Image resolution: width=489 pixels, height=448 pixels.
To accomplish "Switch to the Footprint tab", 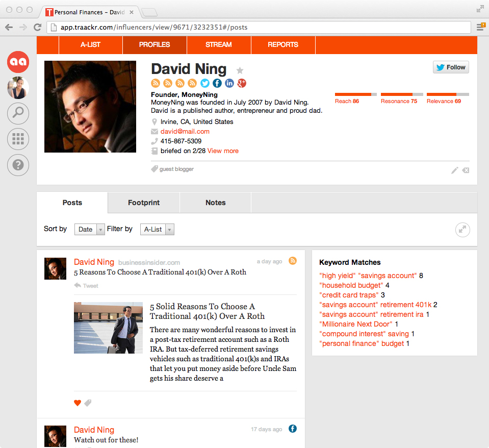I will 144,203.
